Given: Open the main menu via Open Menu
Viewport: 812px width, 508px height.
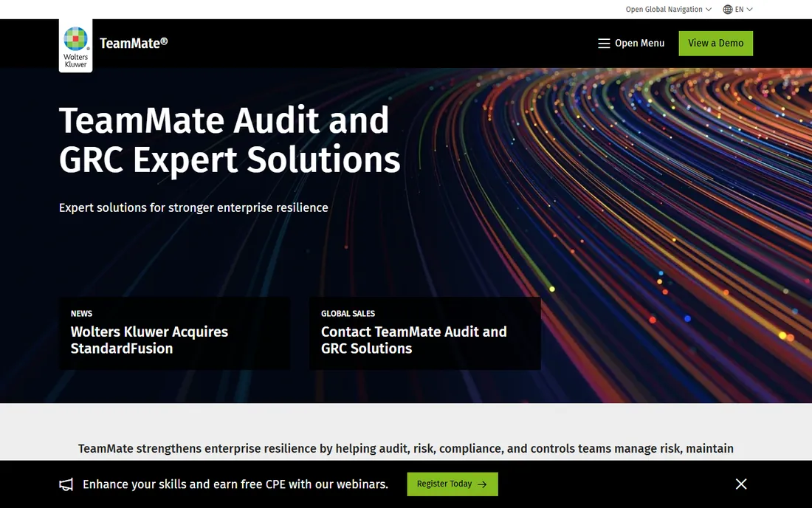Looking at the screenshot, I should pos(639,44).
